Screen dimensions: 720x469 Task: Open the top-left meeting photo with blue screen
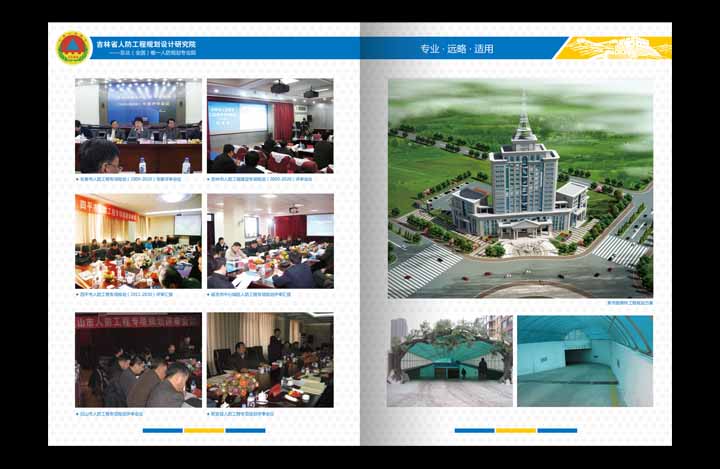(138, 125)
